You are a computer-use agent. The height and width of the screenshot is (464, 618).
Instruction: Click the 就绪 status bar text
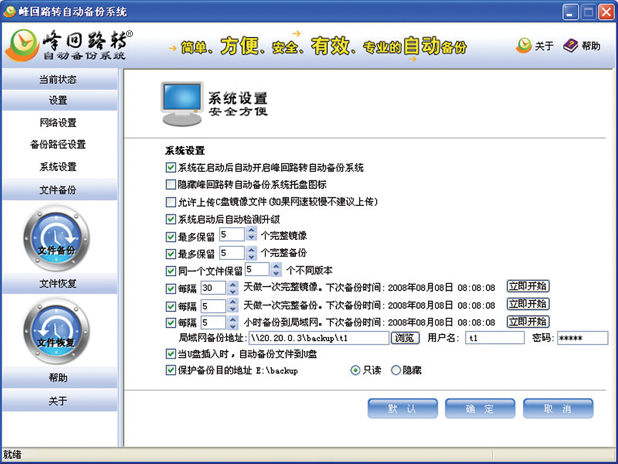[13, 455]
